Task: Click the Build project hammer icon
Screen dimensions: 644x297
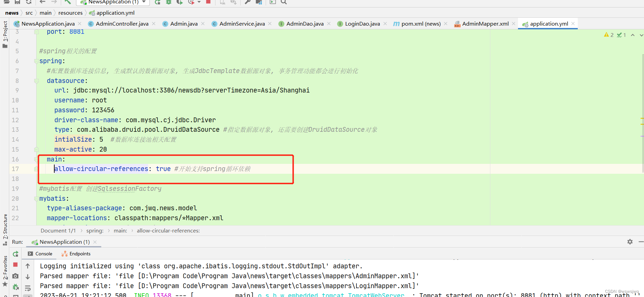Action: 68,2
